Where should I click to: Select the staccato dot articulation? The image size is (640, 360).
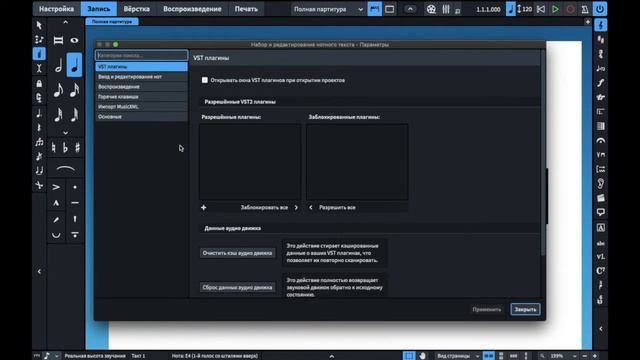click(x=75, y=187)
